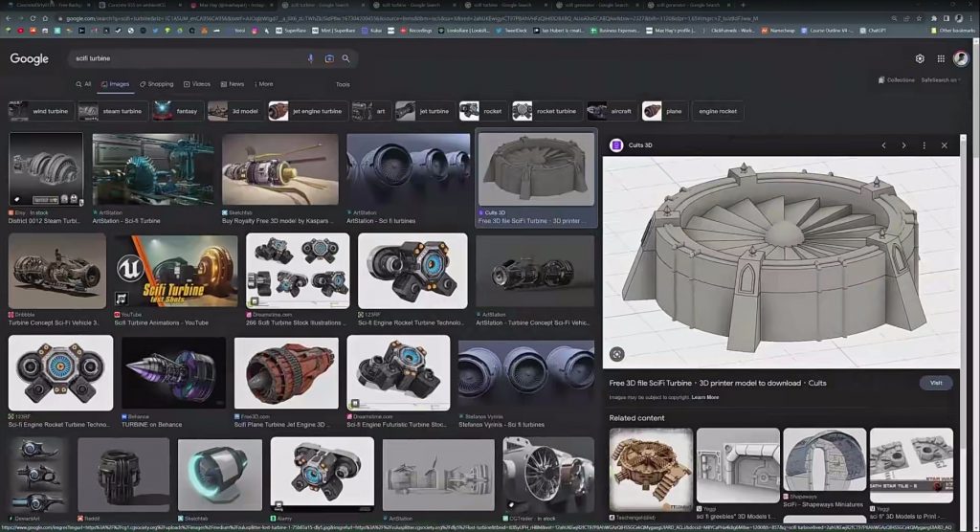980x532 pixels.
Task: Filter by aircraft chip
Action: coord(612,111)
